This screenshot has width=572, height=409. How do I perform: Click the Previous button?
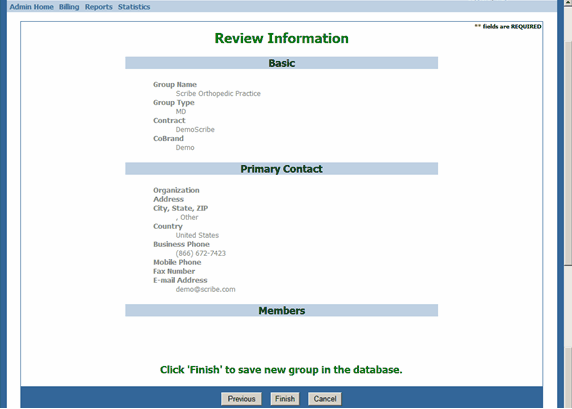[241, 399]
